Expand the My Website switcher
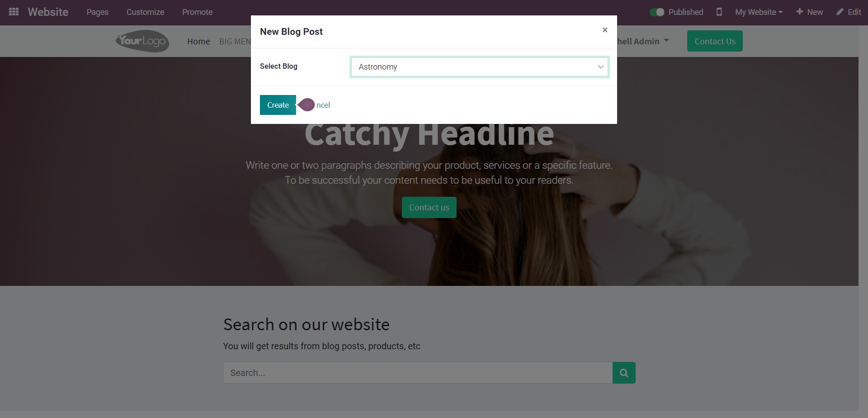The height and width of the screenshot is (418, 868). [x=759, y=12]
